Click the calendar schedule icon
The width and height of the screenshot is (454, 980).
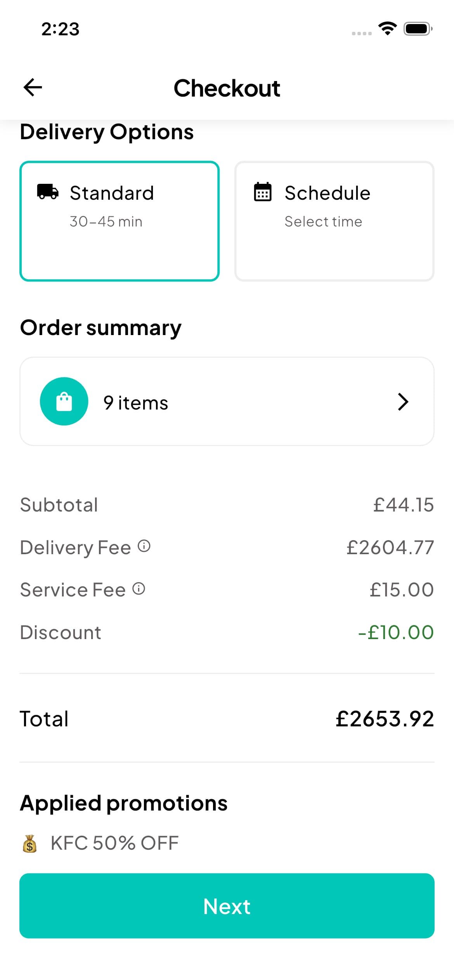point(263,192)
